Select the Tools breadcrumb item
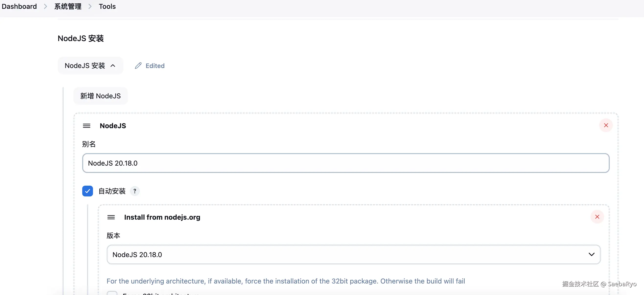 (x=107, y=7)
